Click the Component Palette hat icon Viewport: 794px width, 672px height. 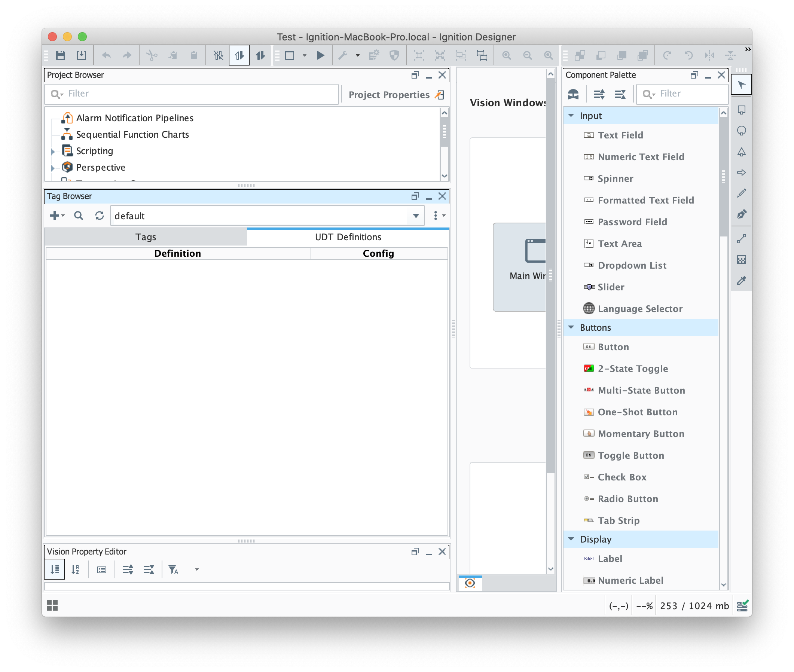point(573,94)
